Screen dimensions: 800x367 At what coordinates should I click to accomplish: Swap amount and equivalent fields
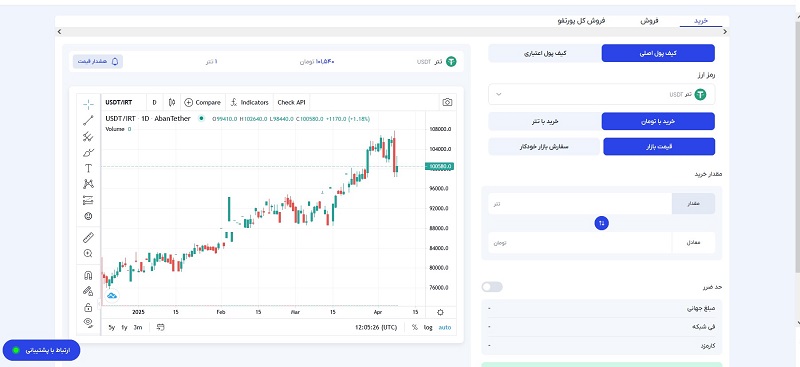point(602,223)
